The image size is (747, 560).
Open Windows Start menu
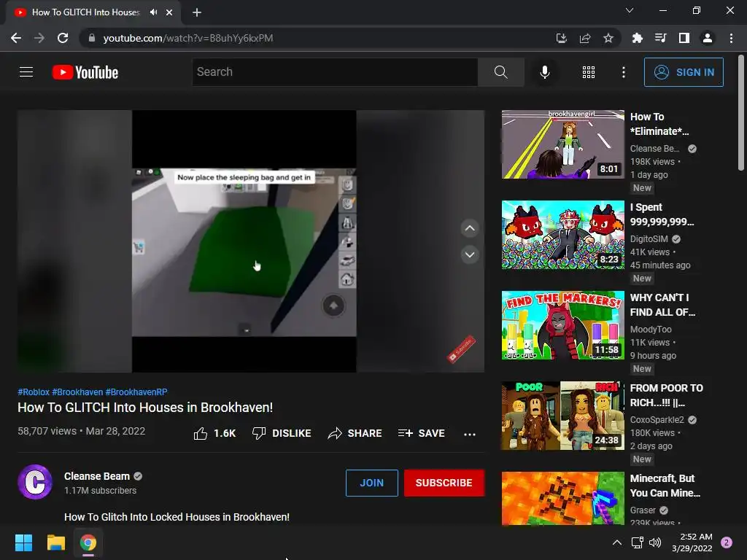coord(23,542)
